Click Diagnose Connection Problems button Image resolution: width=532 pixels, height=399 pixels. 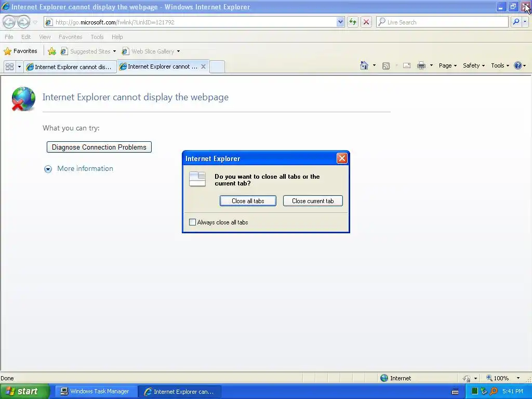click(x=99, y=147)
